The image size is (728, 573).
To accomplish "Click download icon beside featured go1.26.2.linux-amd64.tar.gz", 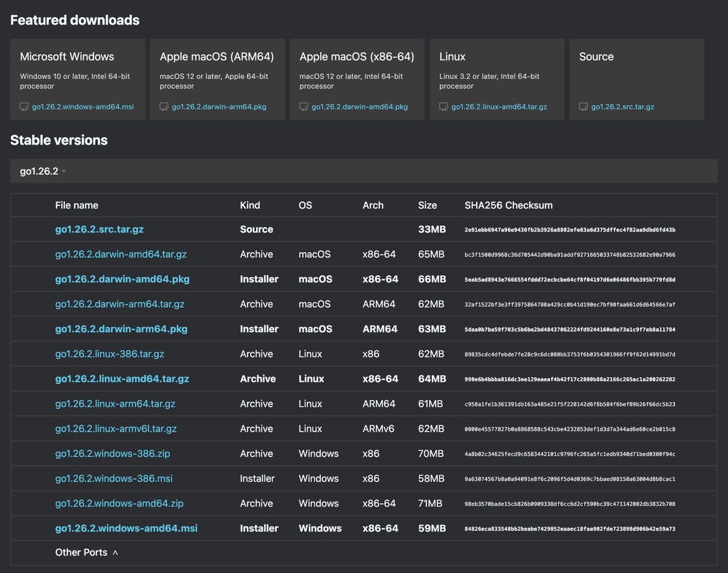I will 443,107.
